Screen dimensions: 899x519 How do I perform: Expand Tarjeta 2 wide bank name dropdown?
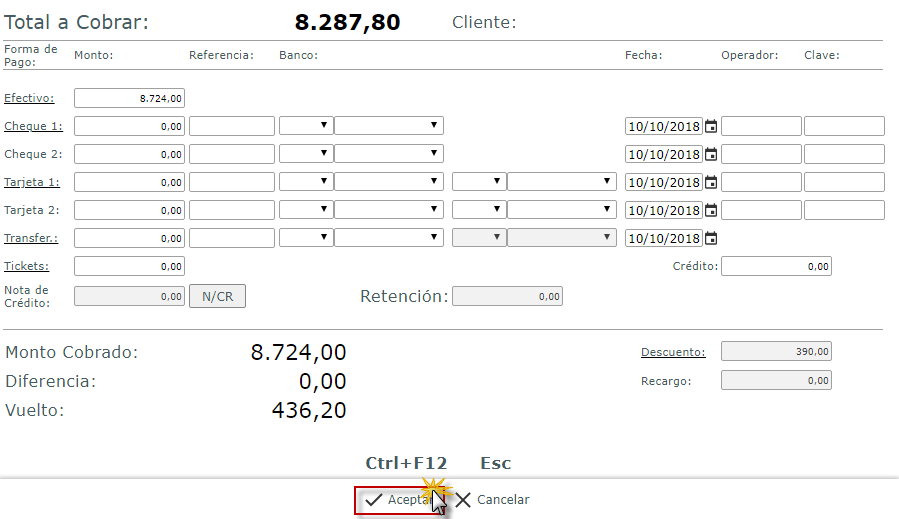tap(389, 210)
